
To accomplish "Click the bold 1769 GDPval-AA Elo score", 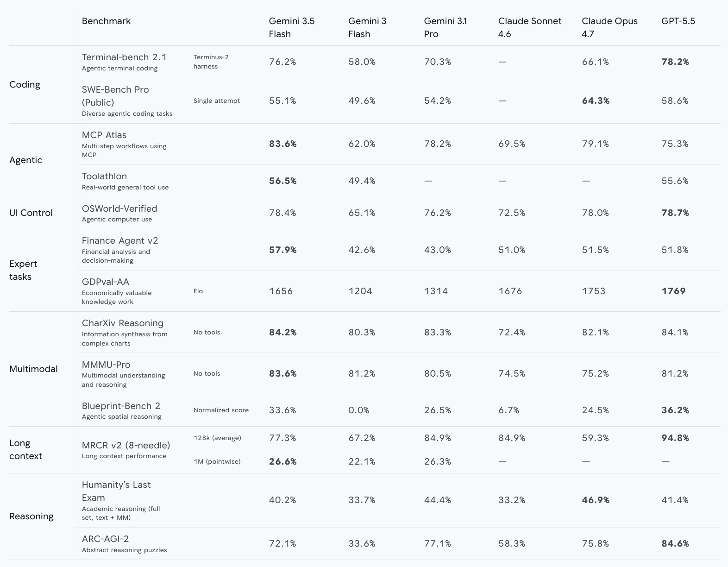I will pos(673,291).
